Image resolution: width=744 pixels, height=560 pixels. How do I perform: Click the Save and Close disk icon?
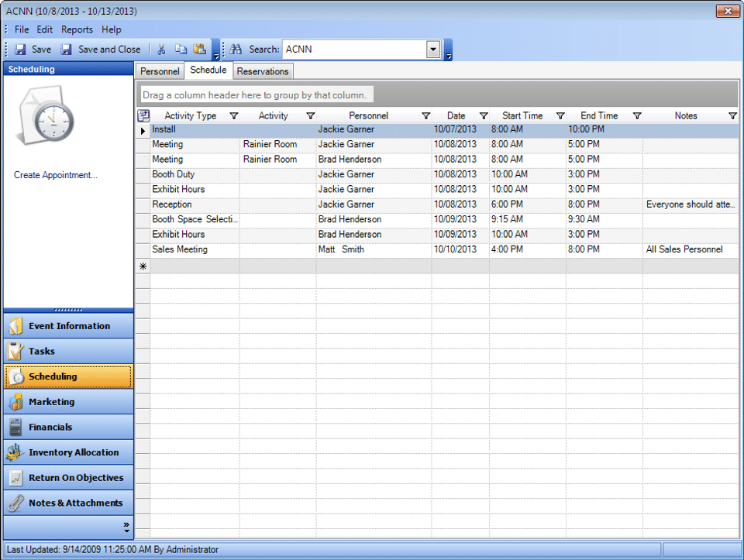pyautogui.click(x=67, y=50)
